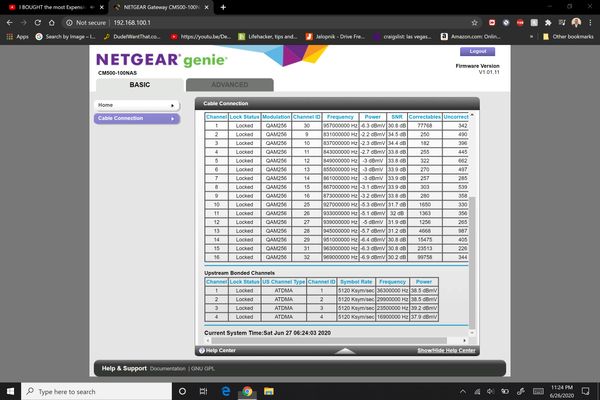Open a new browser tab with plus
600x400 pixels.
(x=223, y=7)
